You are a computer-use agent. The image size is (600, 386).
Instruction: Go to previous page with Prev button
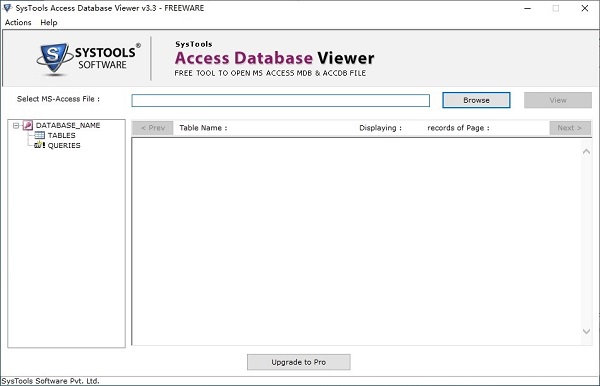pyautogui.click(x=153, y=128)
